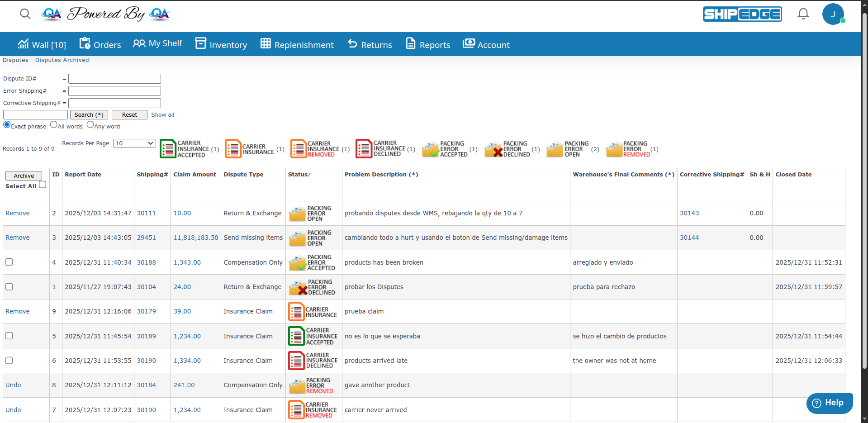Select the All words radio button

(x=54, y=125)
